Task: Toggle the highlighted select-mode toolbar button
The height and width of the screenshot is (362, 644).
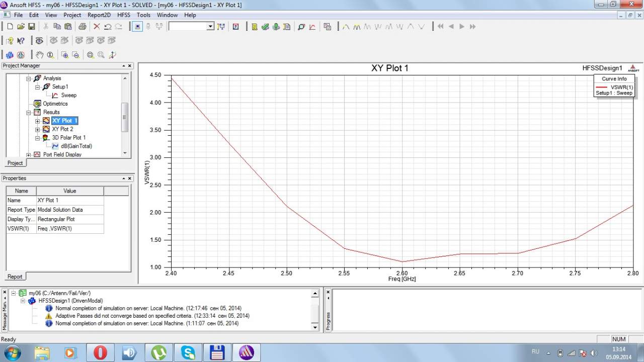Action: coord(137,27)
